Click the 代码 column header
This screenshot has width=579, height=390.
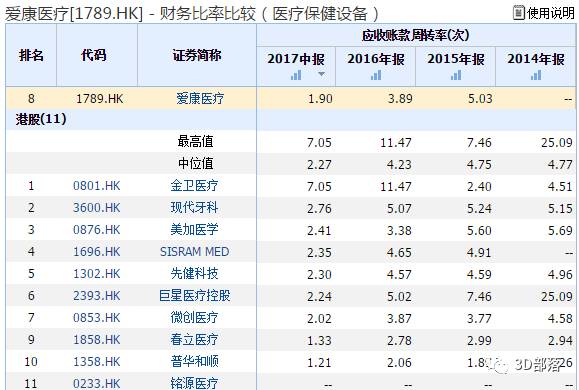94,55
